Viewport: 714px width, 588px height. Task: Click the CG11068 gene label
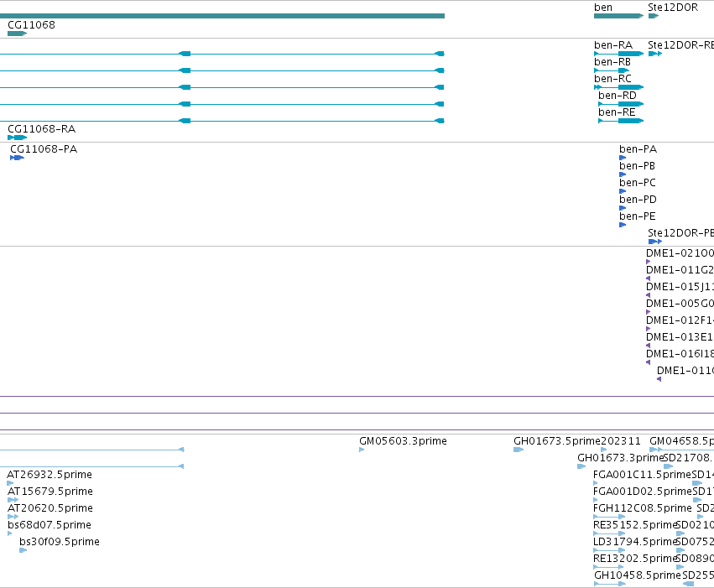31,25
